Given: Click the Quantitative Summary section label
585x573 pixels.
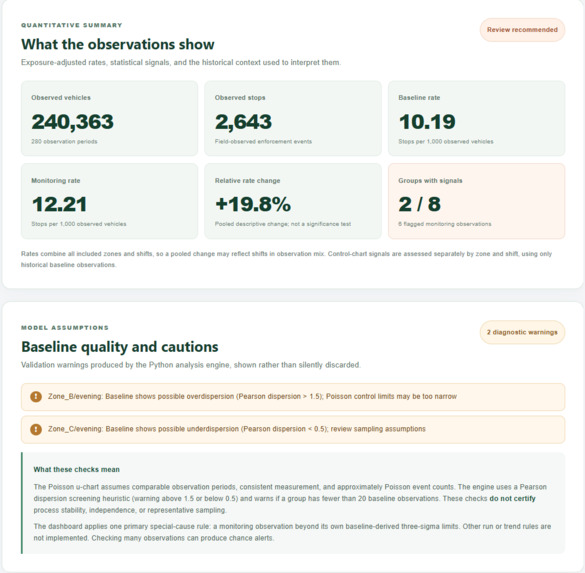Looking at the screenshot, I should (x=72, y=25).
